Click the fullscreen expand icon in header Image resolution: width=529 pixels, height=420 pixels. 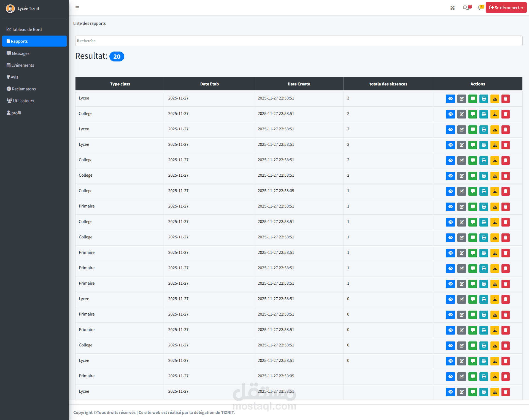452,8
